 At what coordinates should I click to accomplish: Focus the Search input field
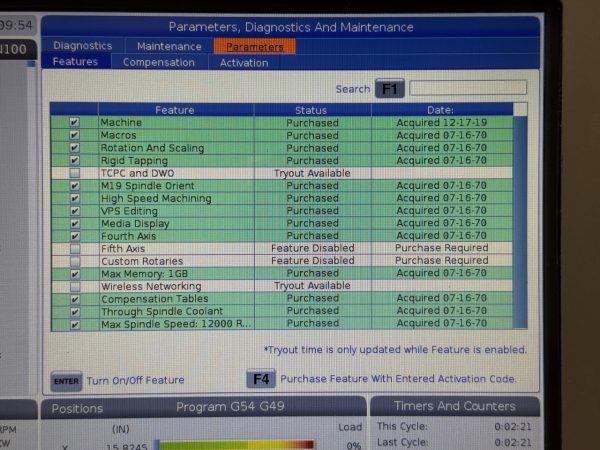(468, 88)
